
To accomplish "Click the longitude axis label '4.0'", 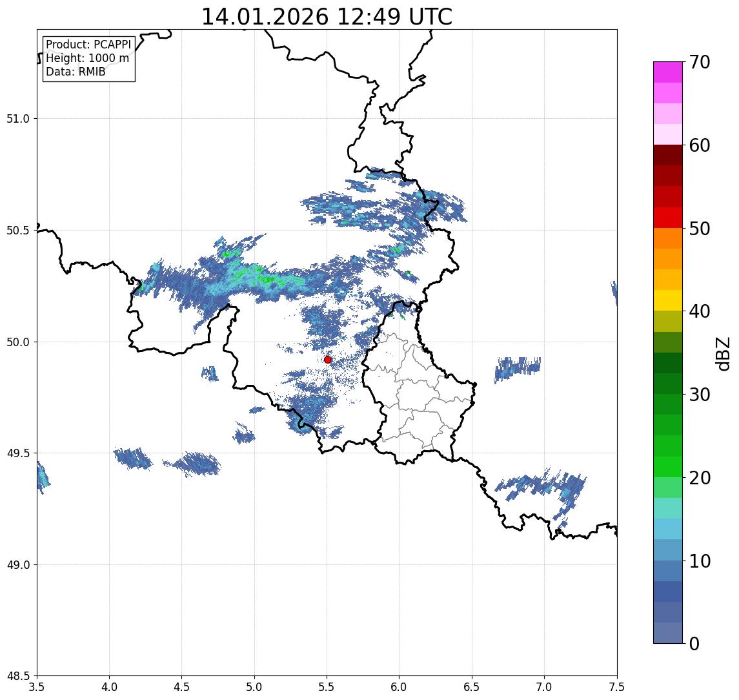I will click(109, 687).
